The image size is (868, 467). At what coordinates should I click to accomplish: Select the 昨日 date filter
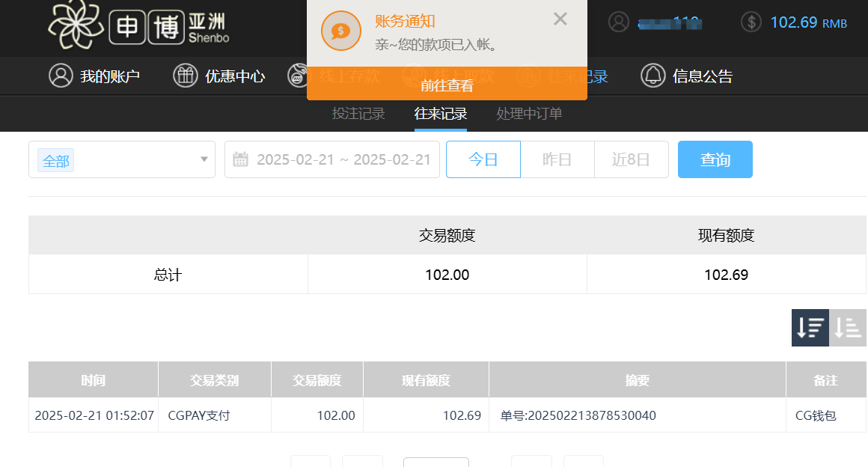tap(557, 159)
